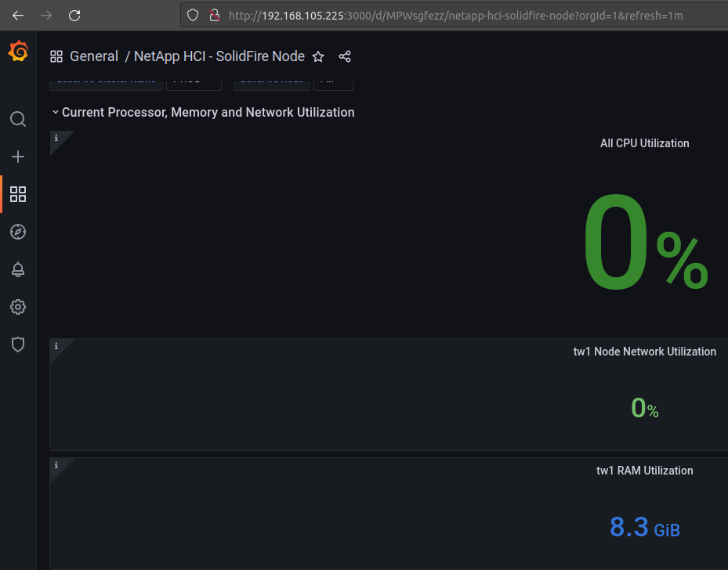Screen dimensions: 728x570
Task: Click the browser forward arrow
Action: click(46, 16)
